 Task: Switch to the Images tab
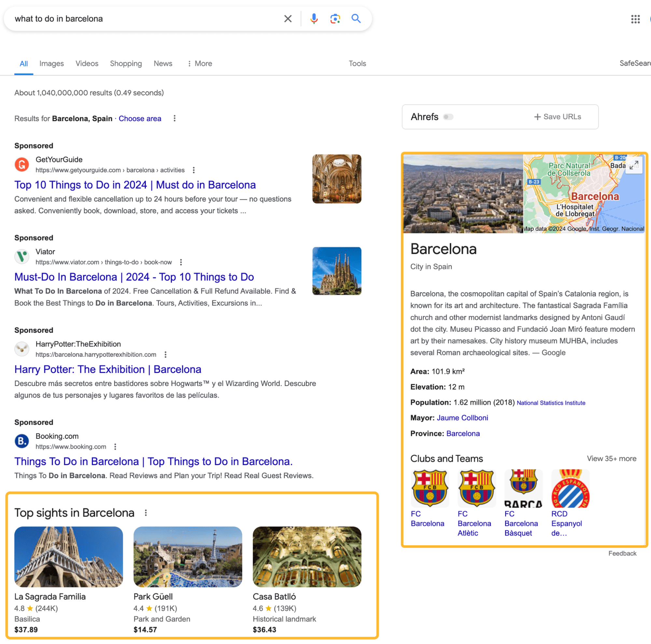coord(51,63)
